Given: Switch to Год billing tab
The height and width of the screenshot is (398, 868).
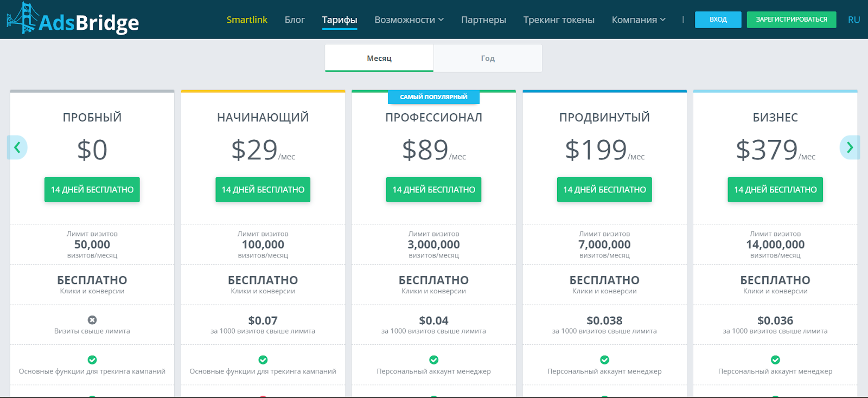Looking at the screenshot, I should coord(488,58).
